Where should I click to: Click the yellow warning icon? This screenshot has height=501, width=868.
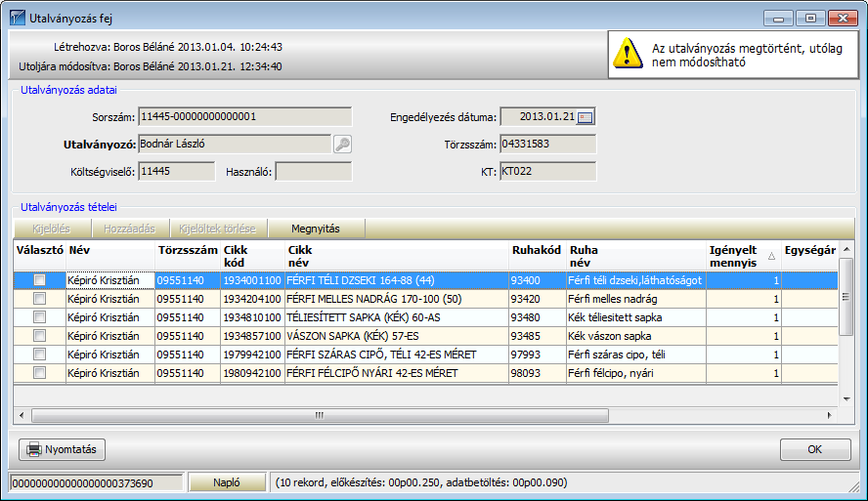coord(628,54)
